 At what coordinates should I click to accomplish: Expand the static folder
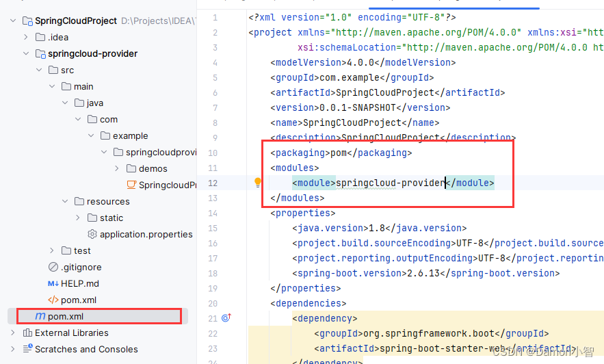(78, 218)
